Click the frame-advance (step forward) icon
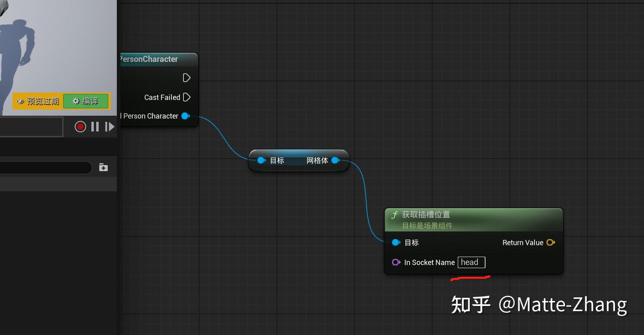644x335 pixels. point(110,126)
